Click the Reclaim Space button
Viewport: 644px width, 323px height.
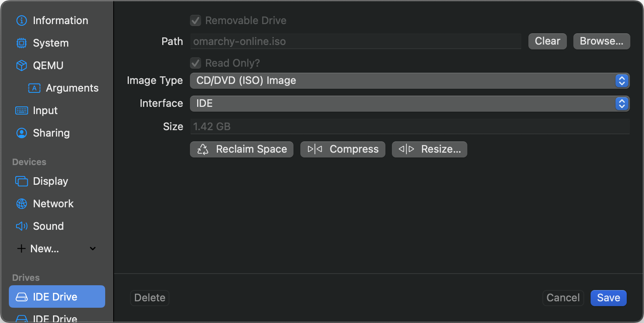point(242,149)
